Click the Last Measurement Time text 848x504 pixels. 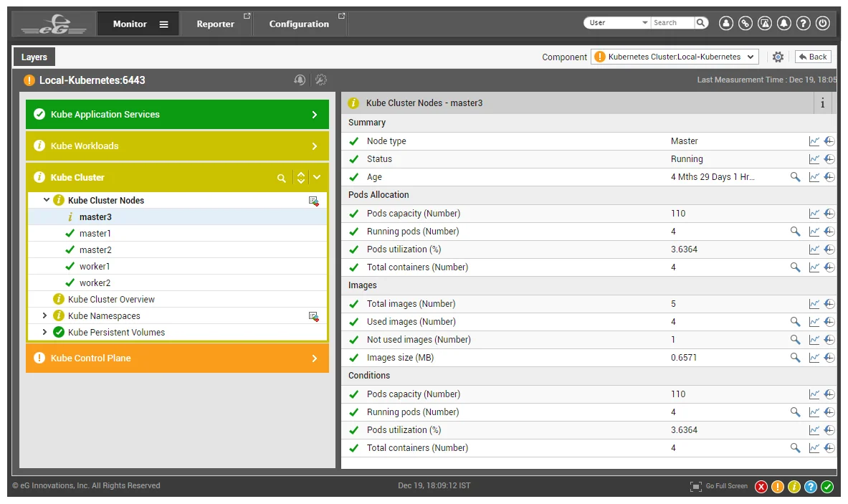click(766, 80)
